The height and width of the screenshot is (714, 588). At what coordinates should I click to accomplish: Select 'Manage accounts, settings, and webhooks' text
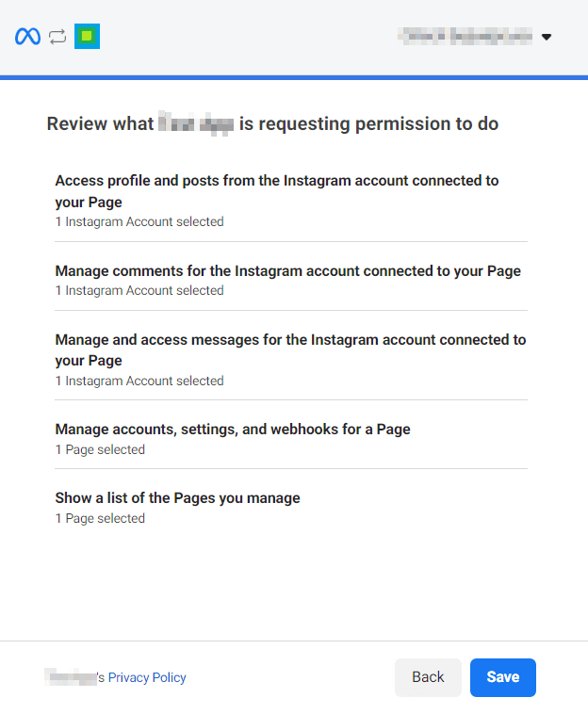(x=233, y=430)
